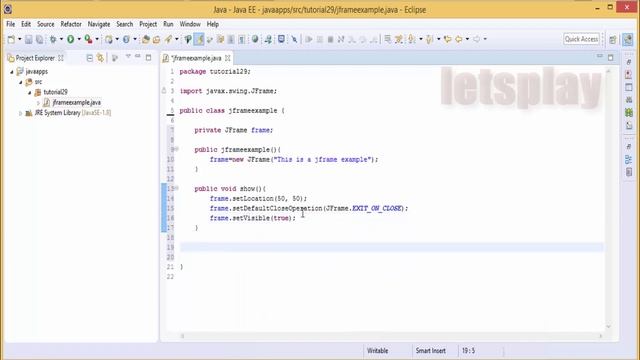Collapse All in Project Explorer

pyautogui.click(x=90, y=58)
